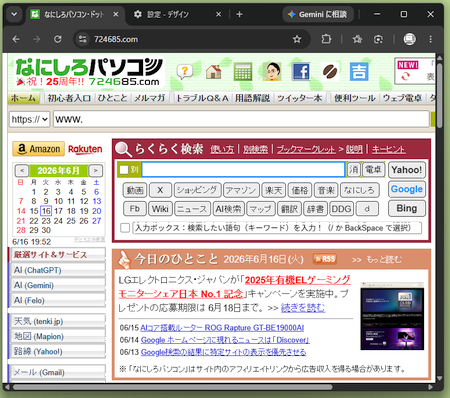Click the www. URL input field
The image size is (450, 398).
coord(241,119)
